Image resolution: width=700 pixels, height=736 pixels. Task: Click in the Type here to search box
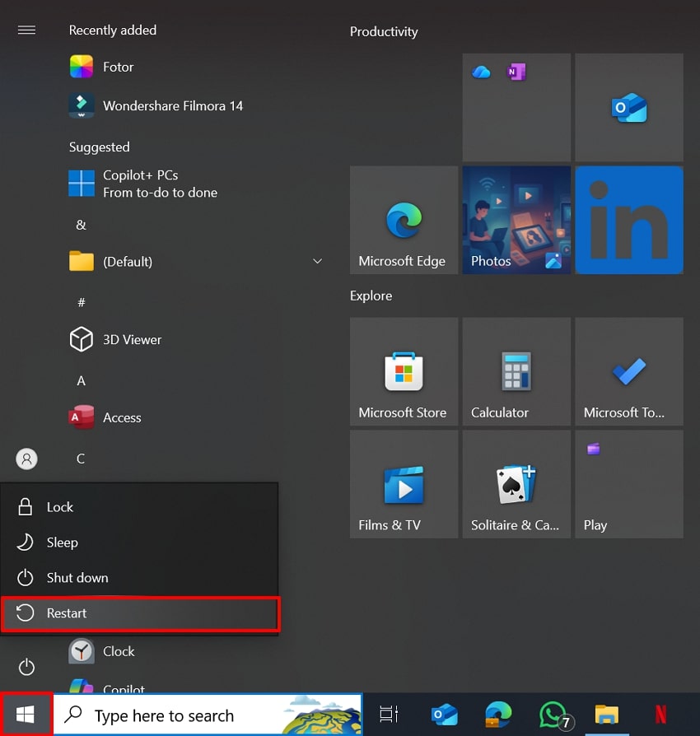206,714
